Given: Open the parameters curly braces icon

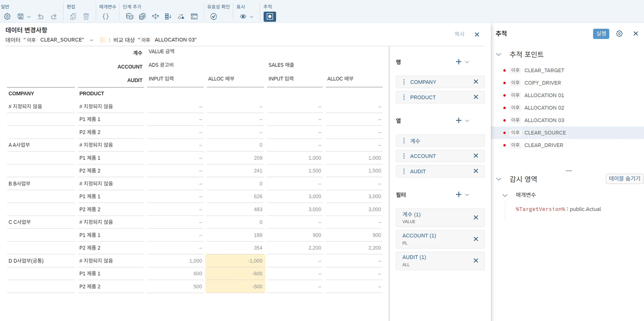Looking at the screenshot, I should coord(106,16).
